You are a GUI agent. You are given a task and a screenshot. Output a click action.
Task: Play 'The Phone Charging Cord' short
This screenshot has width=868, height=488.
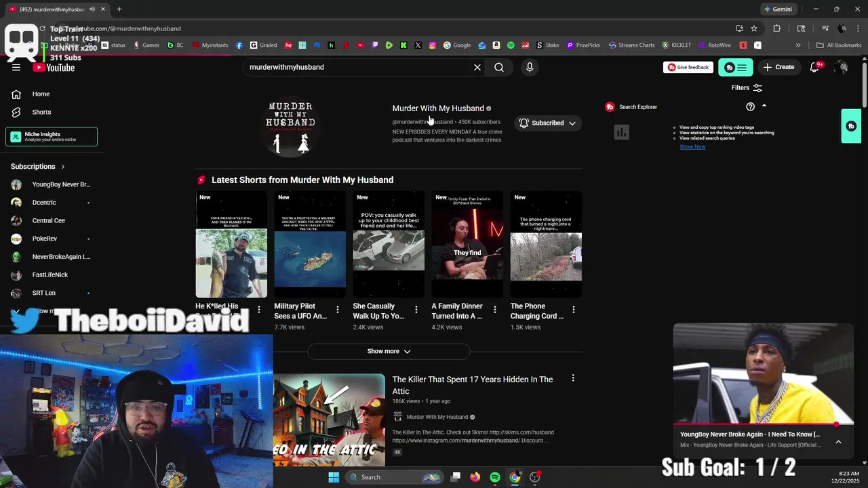pos(546,245)
